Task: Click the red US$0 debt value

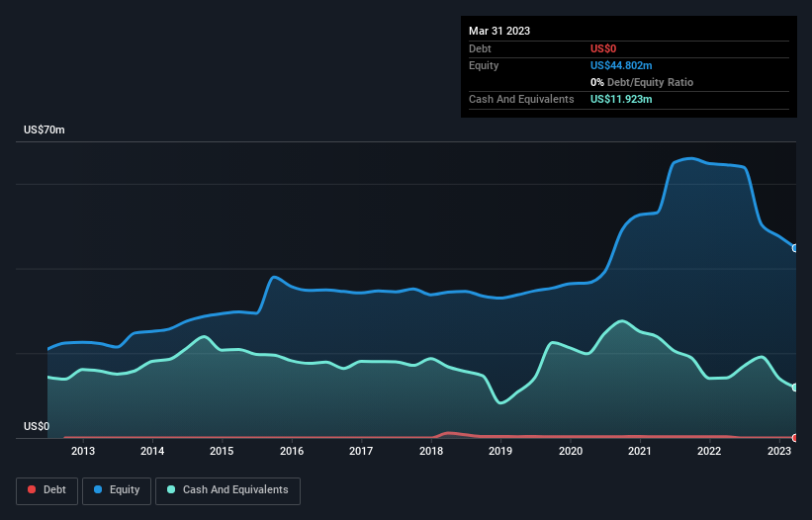Action: coord(603,48)
